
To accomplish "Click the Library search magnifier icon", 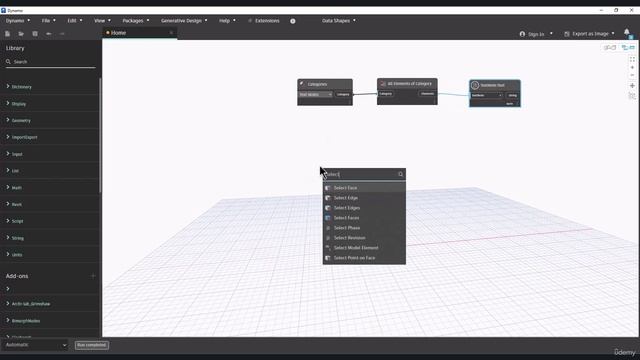I will [x=8, y=62].
